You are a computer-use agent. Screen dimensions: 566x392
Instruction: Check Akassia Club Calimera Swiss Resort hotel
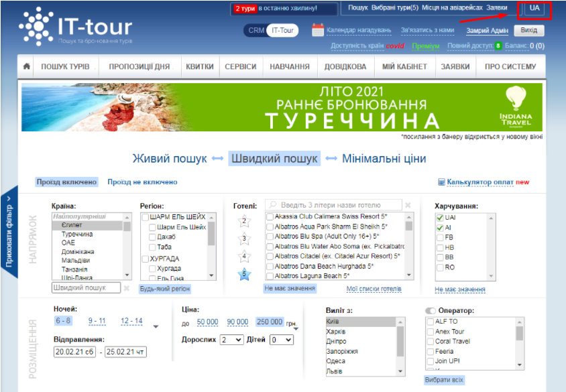point(270,216)
